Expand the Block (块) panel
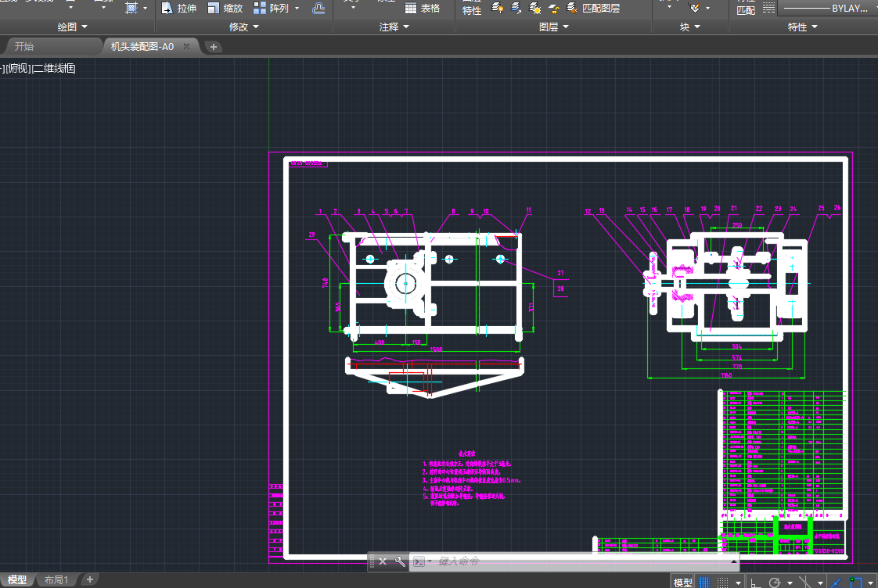Viewport: 878px width, 588px height. (690, 27)
